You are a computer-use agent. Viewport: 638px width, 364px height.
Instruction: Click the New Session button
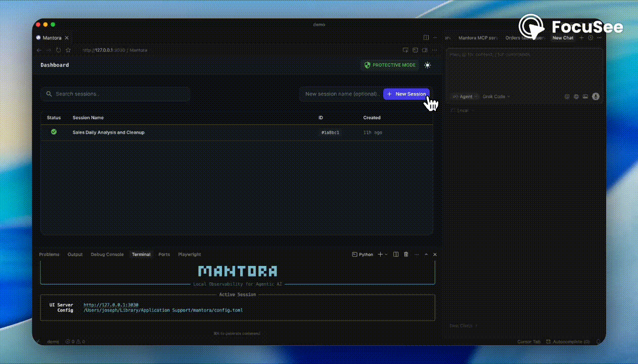tap(406, 94)
